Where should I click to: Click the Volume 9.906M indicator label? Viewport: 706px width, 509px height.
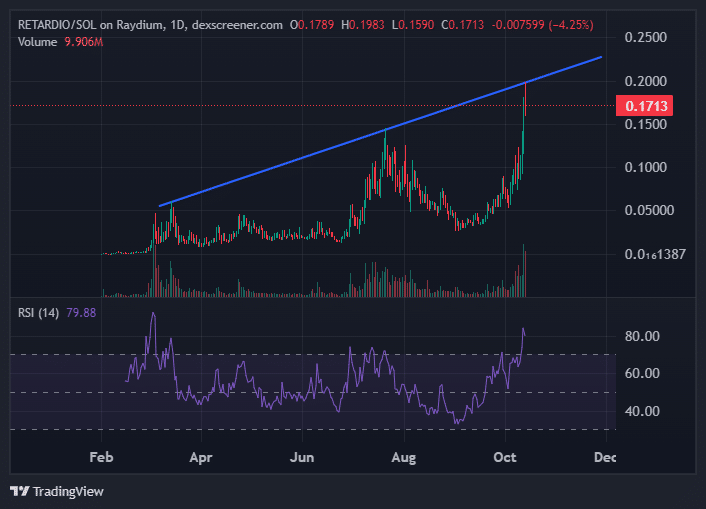pyautogui.click(x=61, y=40)
